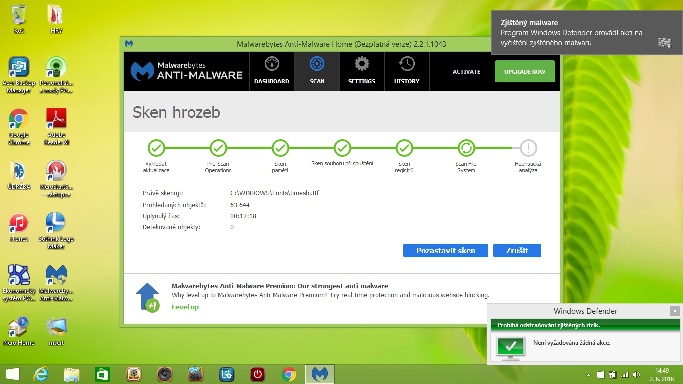The image size is (683, 384).
Task: Select Google Chrome desktop shortcut
Action: pos(19,126)
